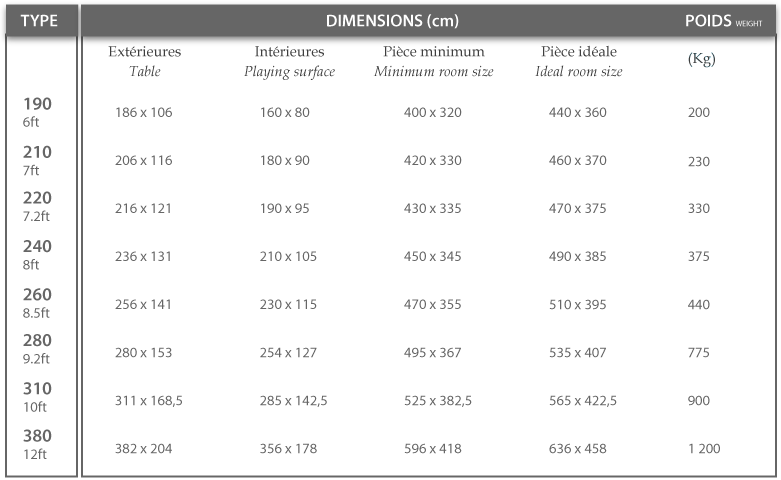Click the Pièce minimum subheader
This screenshot has width=781, height=480.
434,61
